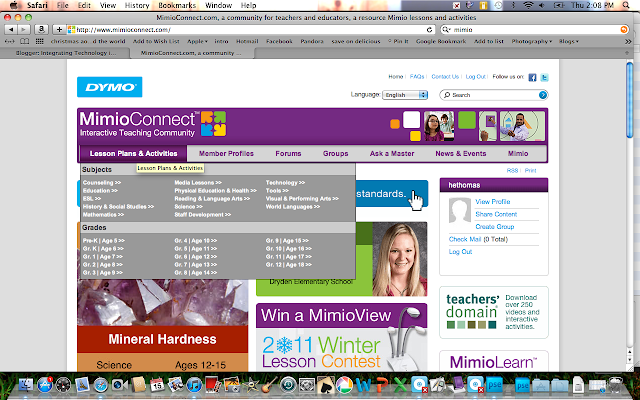Open Top Sites grid icon
Screen dimensions: 640x400
tap(40, 41)
